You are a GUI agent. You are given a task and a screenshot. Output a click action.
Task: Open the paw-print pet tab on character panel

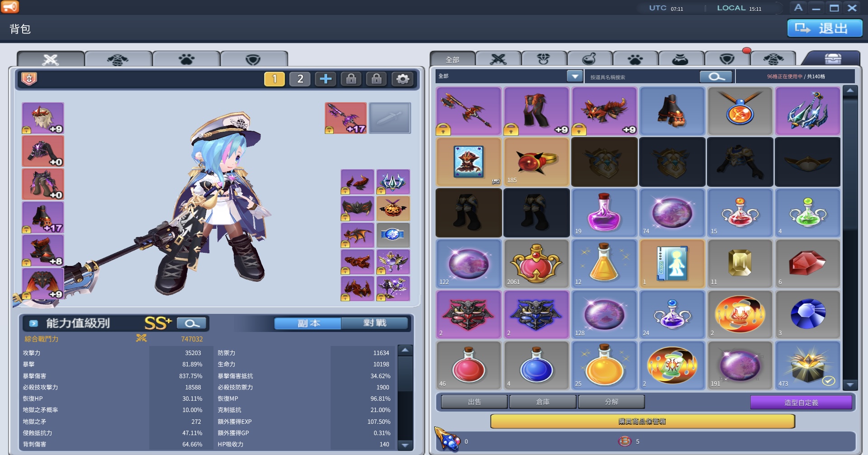186,59
